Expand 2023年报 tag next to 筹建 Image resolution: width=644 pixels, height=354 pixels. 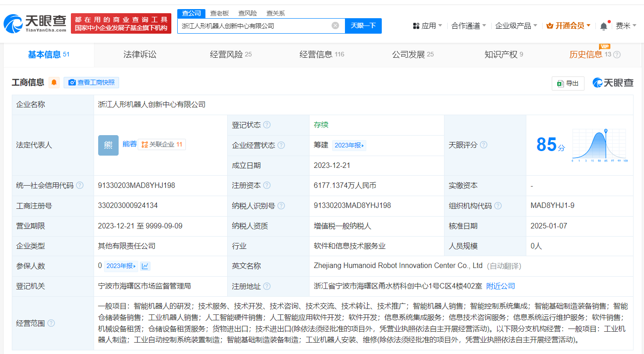pyautogui.click(x=349, y=146)
